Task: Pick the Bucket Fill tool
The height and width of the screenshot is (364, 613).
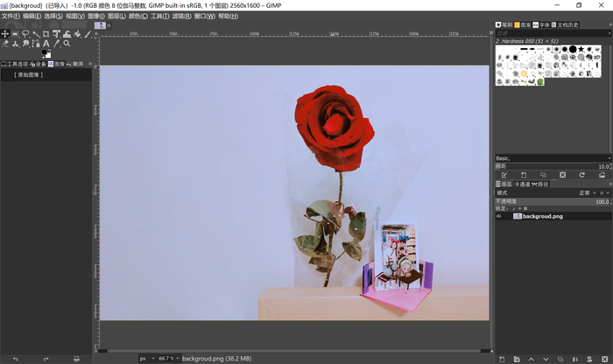Action: [77, 34]
